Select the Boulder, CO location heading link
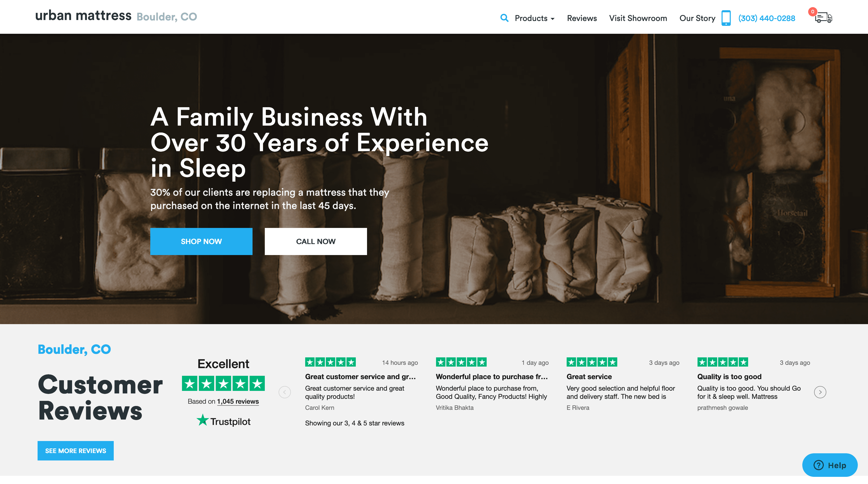This screenshot has height=484, width=868. (x=74, y=349)
